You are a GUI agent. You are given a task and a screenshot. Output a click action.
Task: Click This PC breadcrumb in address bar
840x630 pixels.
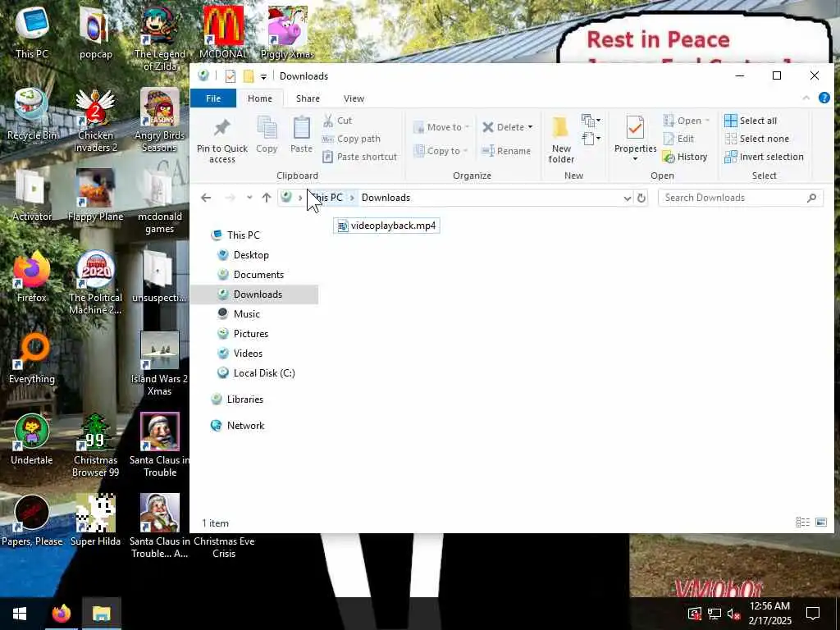tap(326, 198)
